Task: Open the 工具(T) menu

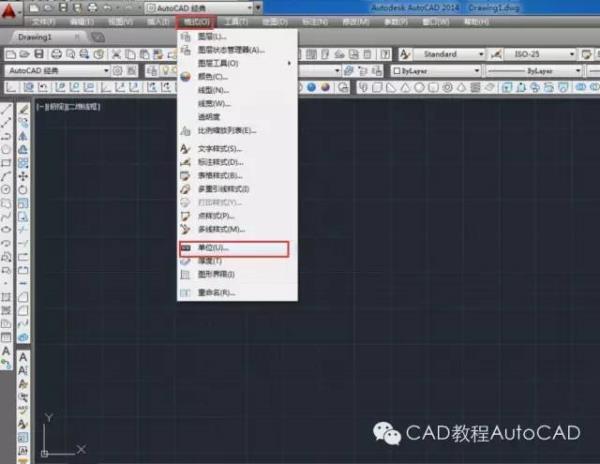Action: point(236,22)
